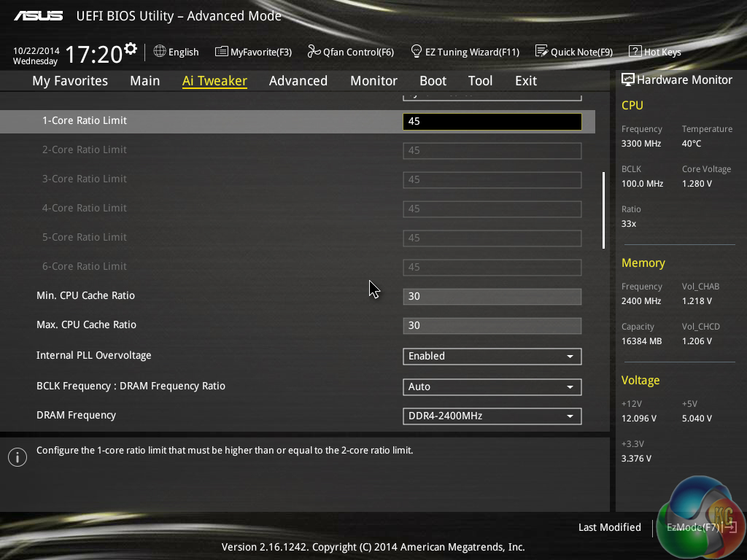Start EZ Tuning Wizard(F11)
Image resolution: width=747 pixels, height=560 pixels.
coord(465,52)
